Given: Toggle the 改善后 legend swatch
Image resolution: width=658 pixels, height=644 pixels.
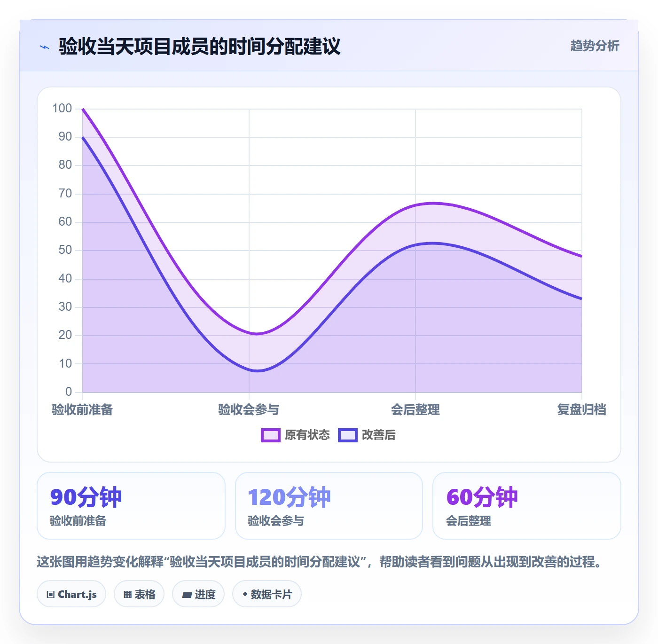Looking at the screenshot, I should pos(348,435).
